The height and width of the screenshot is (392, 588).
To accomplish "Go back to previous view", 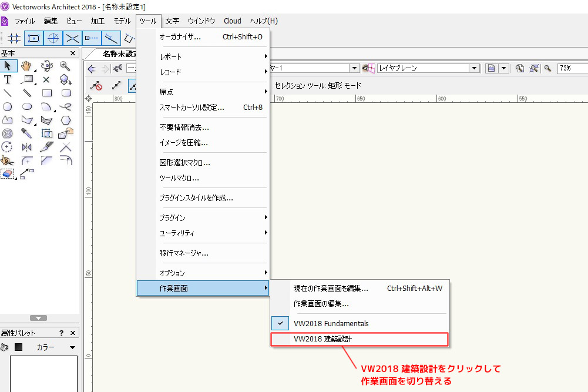I will (92, 69).
